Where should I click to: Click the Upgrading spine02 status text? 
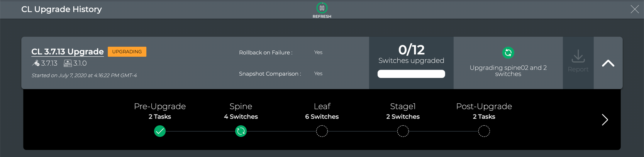pos(508,71)
